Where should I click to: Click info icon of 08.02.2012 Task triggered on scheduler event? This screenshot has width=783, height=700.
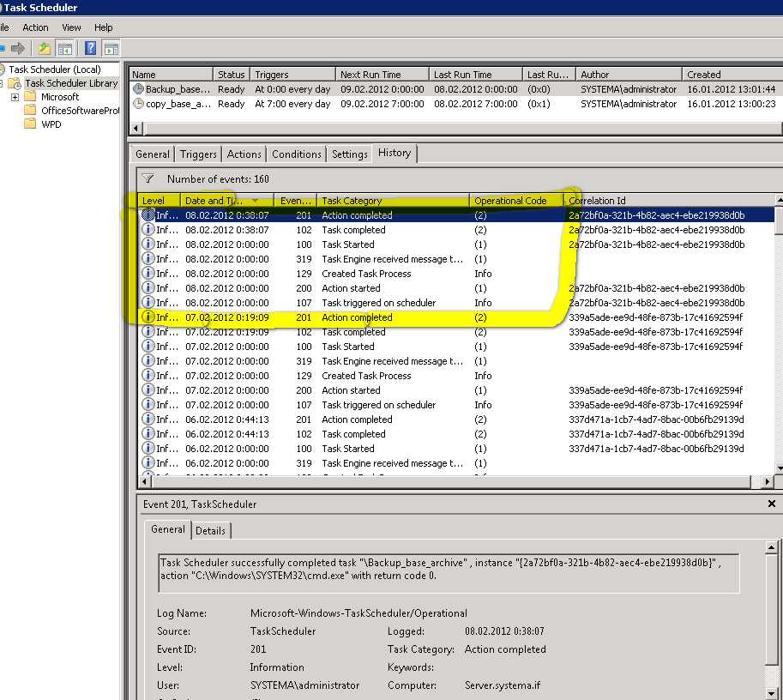click(x=148, y=302)
